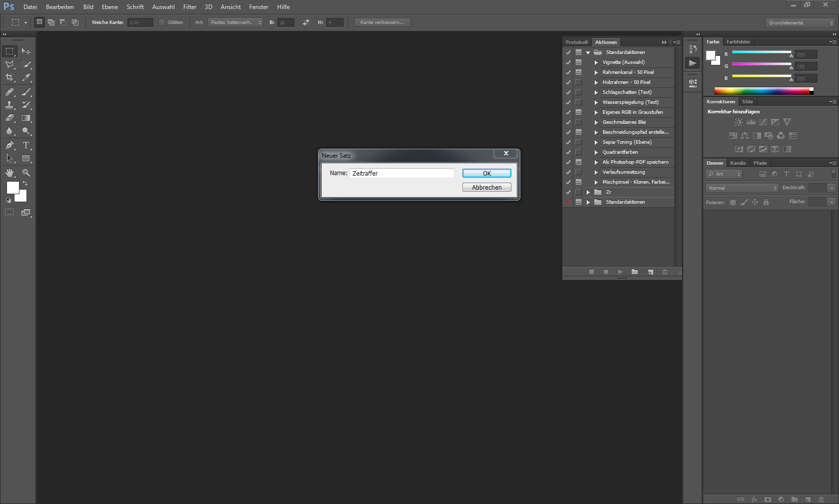
Task: Toggle checkmark for the Zr action set
Action: pos(568,192)
